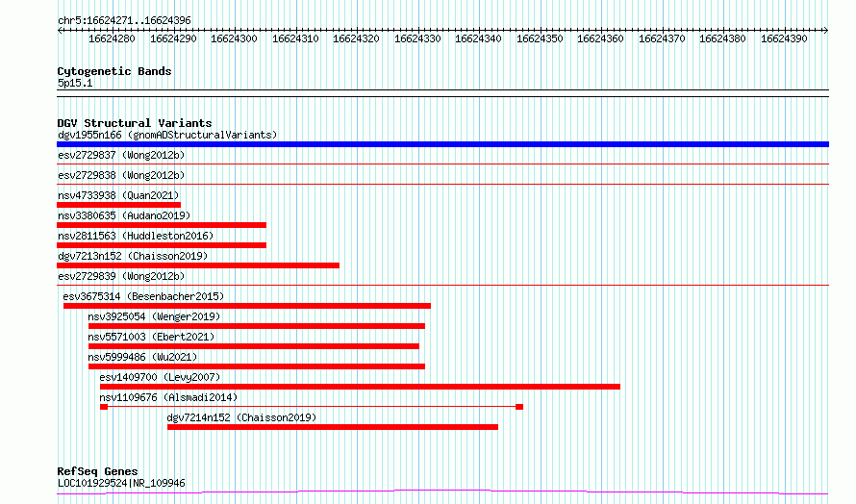Open nsv5999486 (Wu2021) label
Image resolution: width=856 pixels, height=504 pixels.
(x=142, y=357)
